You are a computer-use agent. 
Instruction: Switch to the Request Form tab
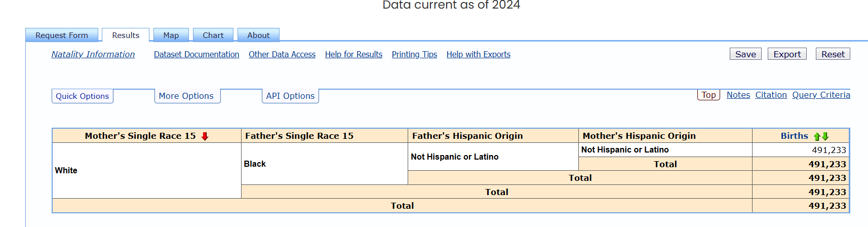point(62,35)
